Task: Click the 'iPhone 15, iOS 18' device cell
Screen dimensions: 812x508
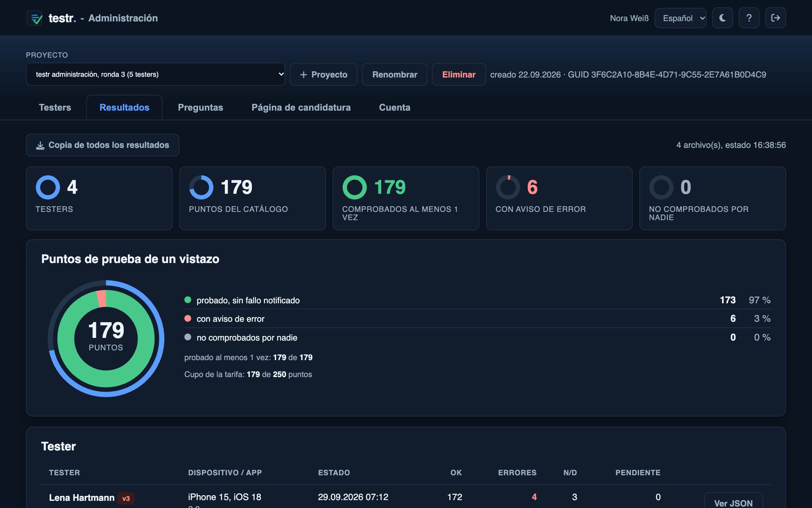Action: 224,497
